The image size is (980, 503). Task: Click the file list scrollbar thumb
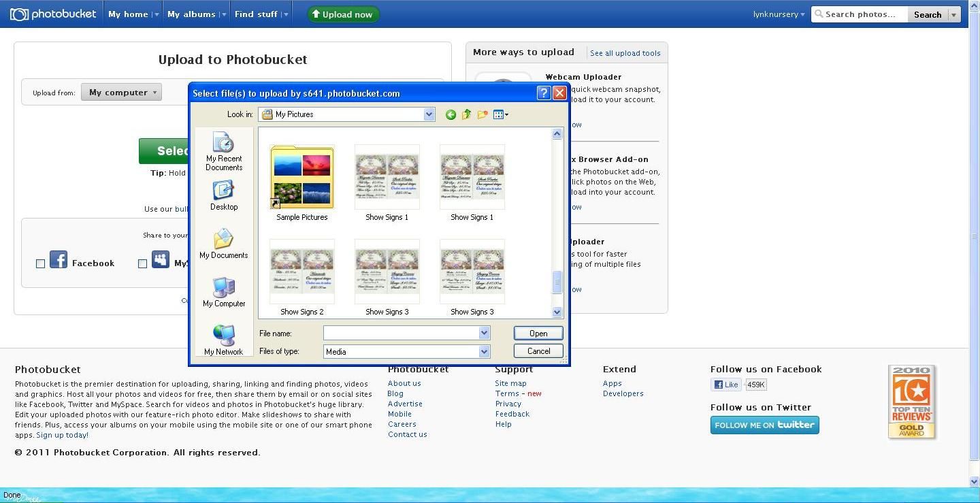pyautogui.click(x=557, y=282)
